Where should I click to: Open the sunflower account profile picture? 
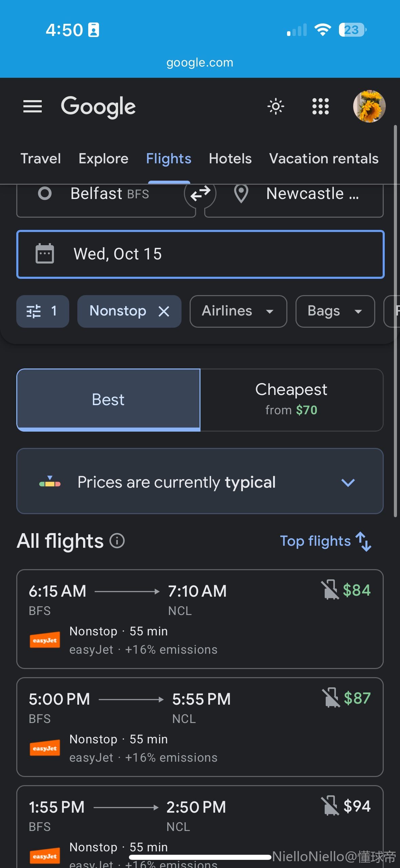pyautogui.click(x=369, y=106)
